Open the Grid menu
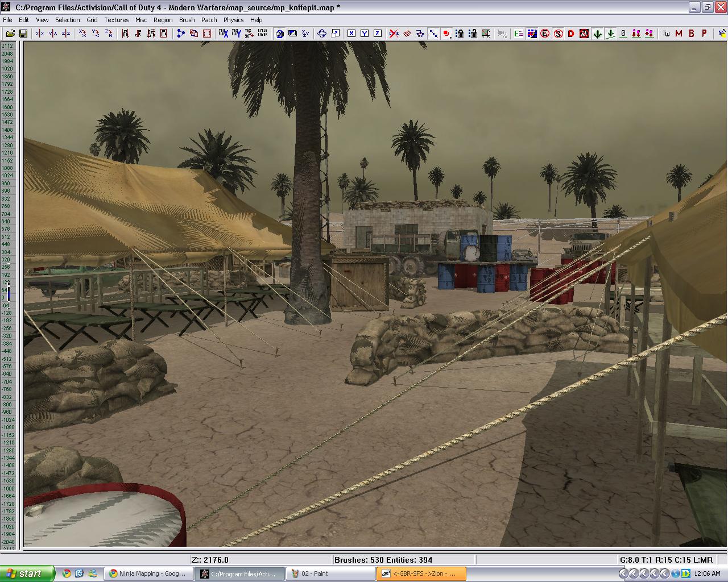The image size is (728, 582). [x=92, y=20]
